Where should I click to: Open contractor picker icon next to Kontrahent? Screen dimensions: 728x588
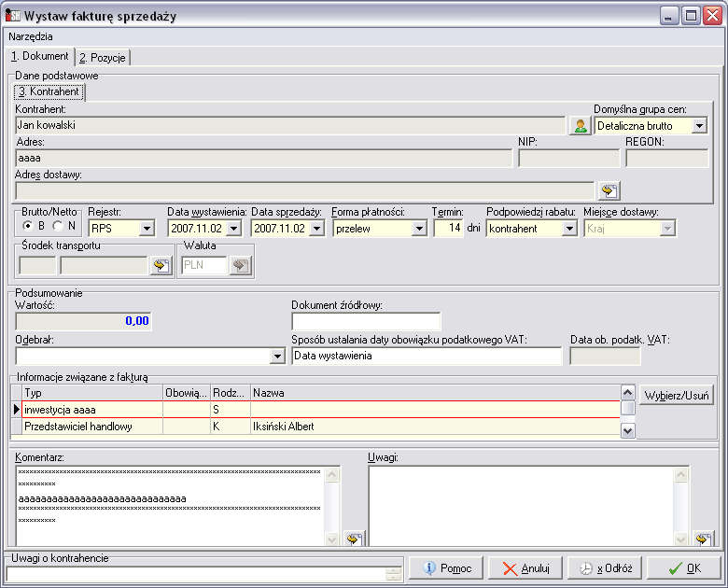pos(580,126)
